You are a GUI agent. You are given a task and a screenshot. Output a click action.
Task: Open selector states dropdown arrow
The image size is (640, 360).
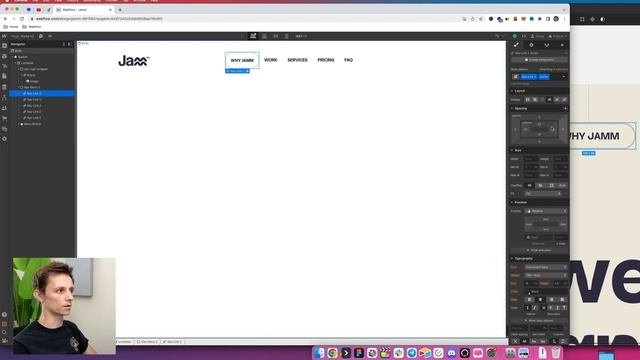[x=564, y=77]
